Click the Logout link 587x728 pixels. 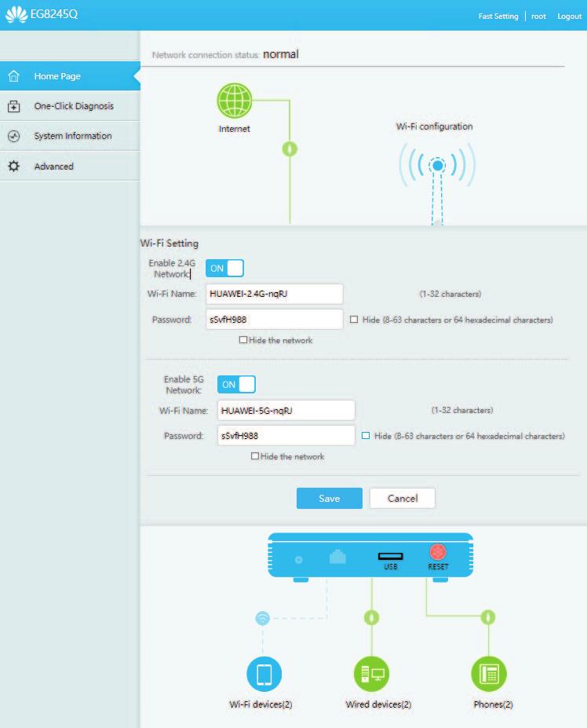click(x=570, y=16)
